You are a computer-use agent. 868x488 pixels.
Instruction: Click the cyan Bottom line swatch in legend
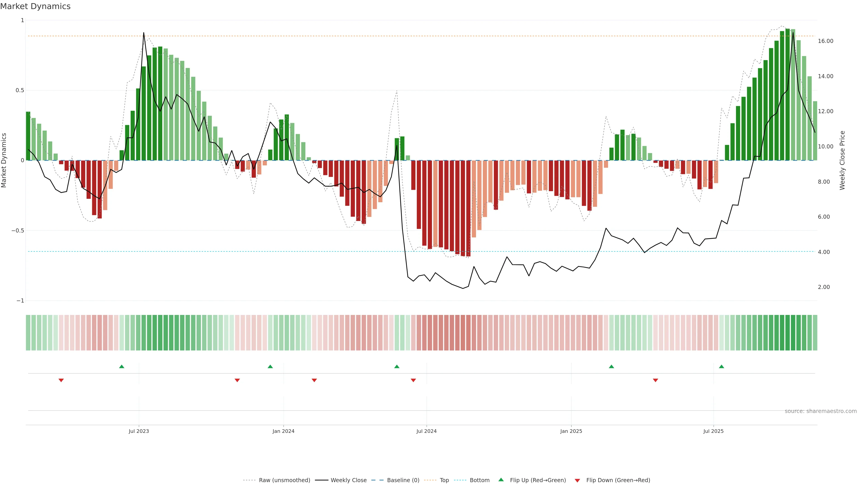pos(460,480)
